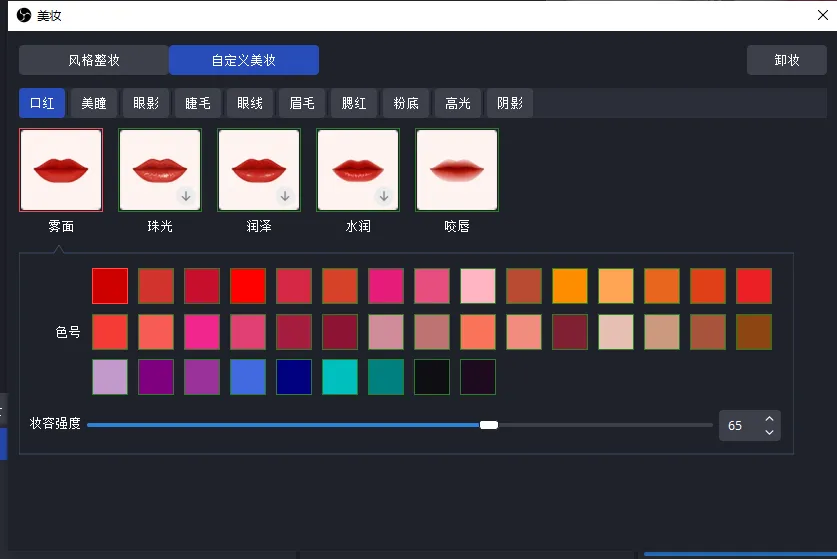Screen dimensions: 837x559
Task: Click the intensity value field showing 65
Action: (741, 426)
